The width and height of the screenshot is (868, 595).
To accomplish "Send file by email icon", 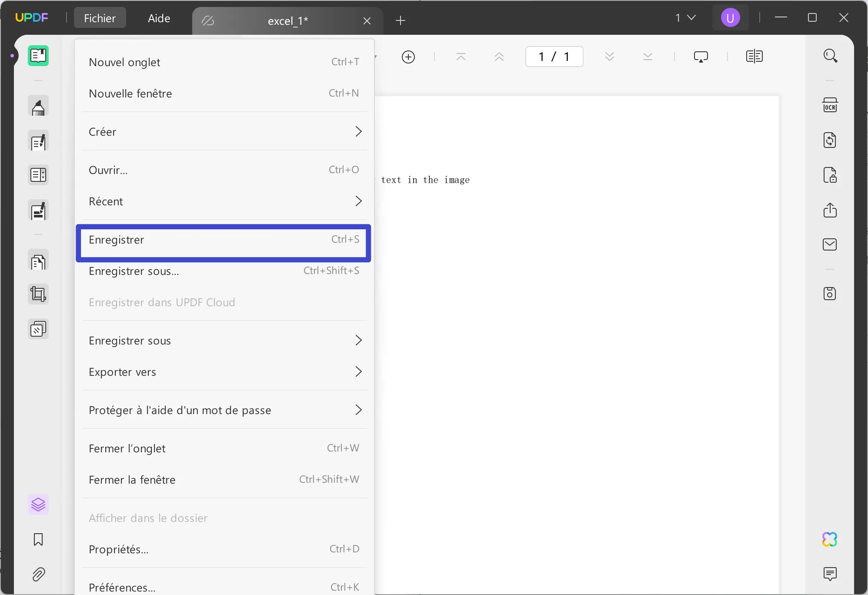I will point(830,244).
